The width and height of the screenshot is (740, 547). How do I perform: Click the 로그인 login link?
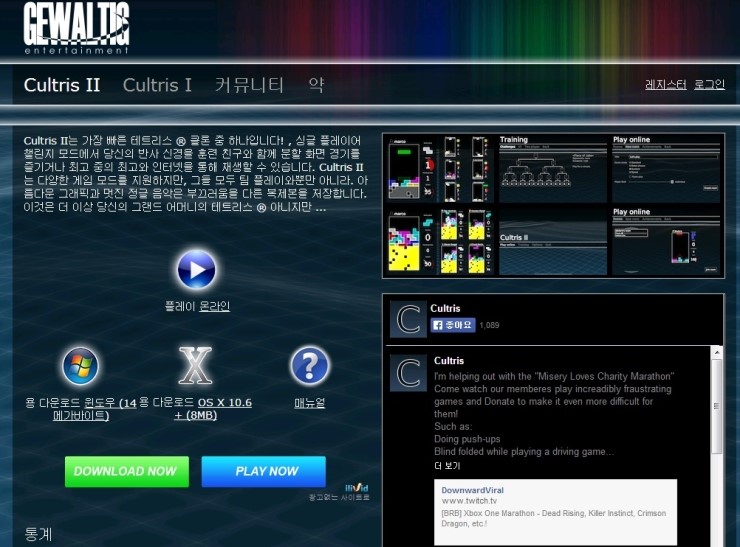[709, 84]
